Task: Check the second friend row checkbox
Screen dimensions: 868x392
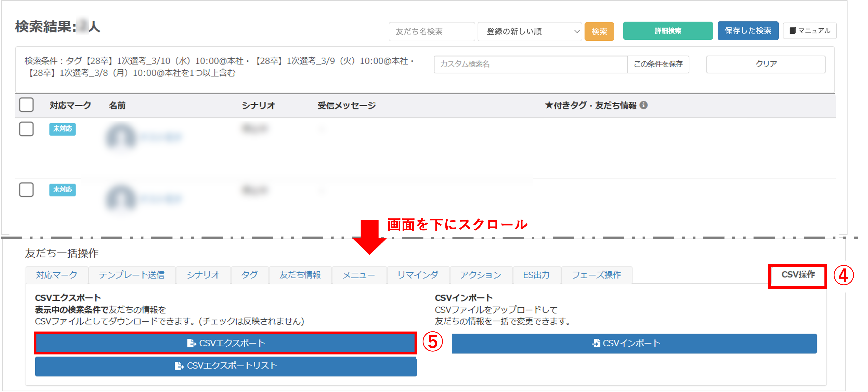Action: [x=26, y=190]
